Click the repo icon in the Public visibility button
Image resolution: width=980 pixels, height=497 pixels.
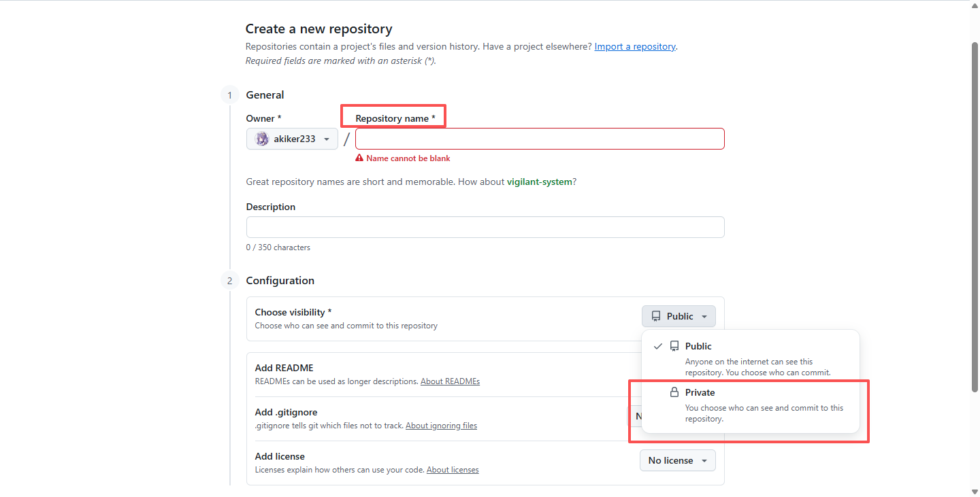click(x=656, y=316)
